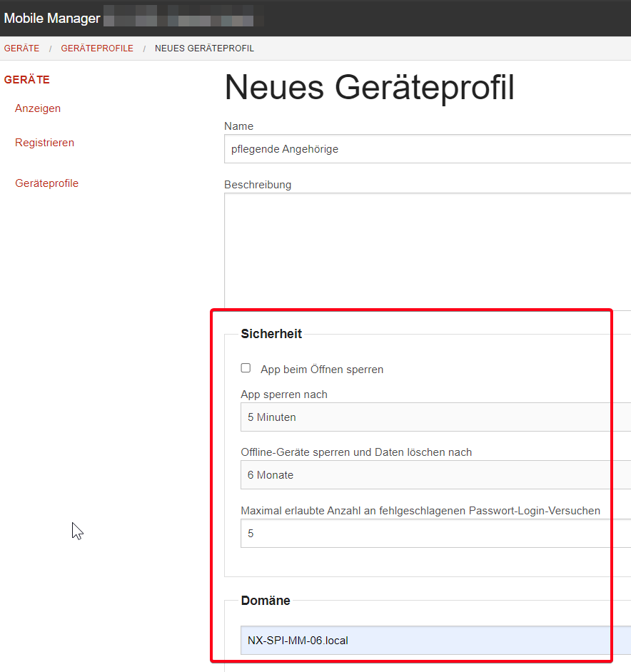Navigate to 'GERÄTE' in the breadcrumb
The width and height of the screenshot is (631, 672).
pos(21,49)
